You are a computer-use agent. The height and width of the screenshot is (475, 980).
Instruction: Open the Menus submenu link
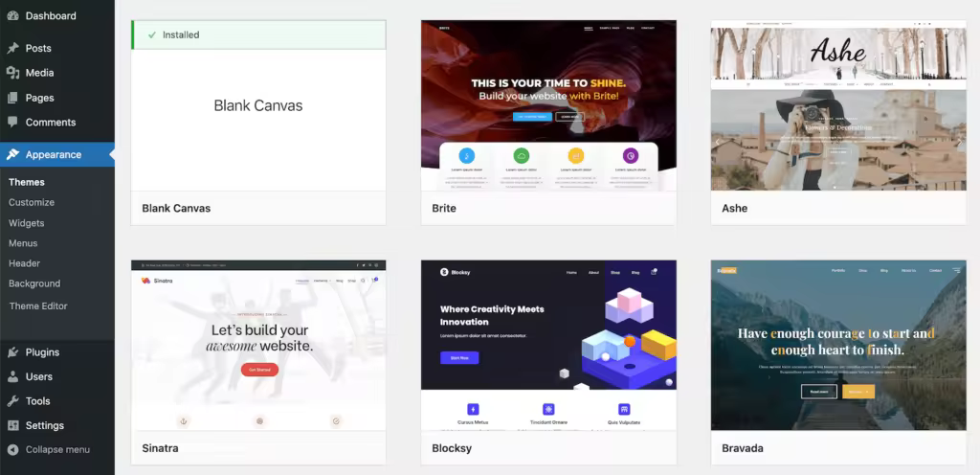click(23, 243)
